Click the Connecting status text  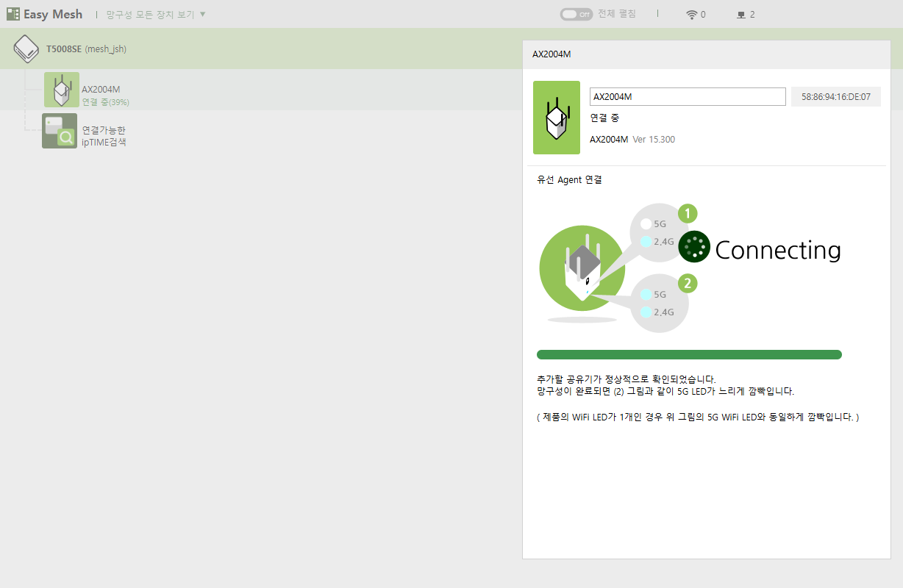coord(778,250)
